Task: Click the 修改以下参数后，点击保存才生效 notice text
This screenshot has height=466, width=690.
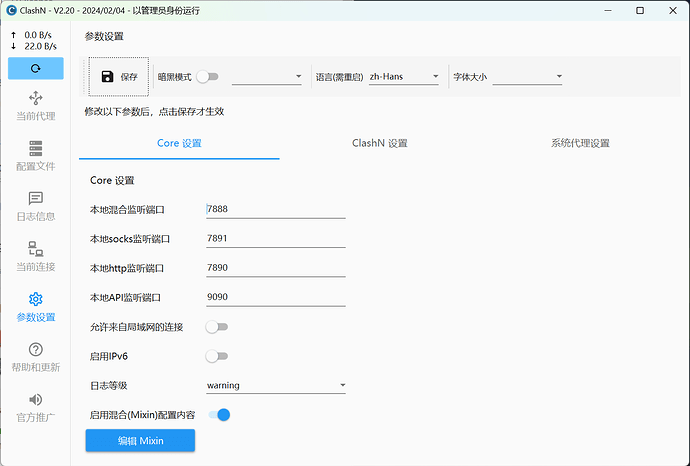Action: (x=154, y=112)
